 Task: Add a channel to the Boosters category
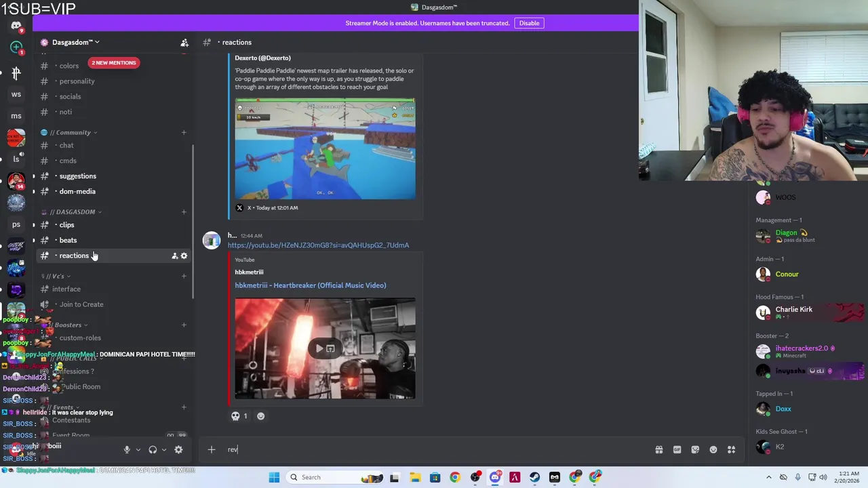(184, 325)
